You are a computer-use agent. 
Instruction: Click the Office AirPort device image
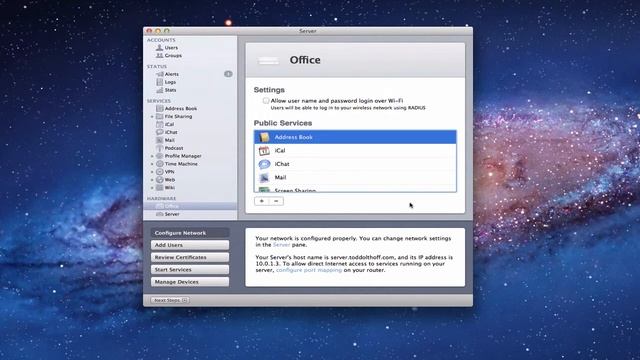tap(268, 61)
